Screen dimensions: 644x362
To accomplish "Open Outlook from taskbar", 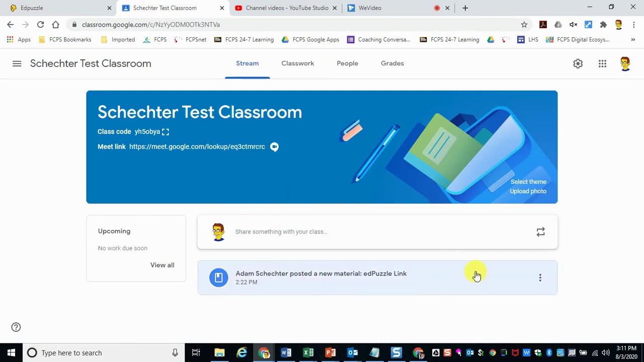I will (352, 353).
